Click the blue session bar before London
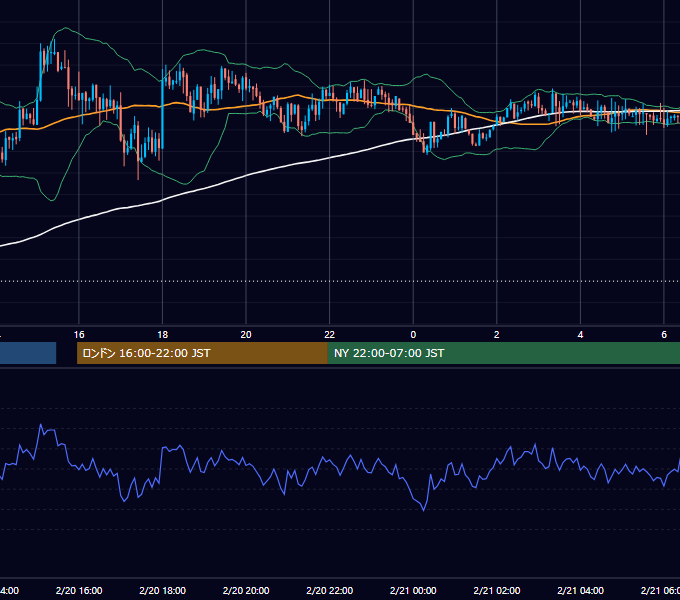 point(28,353)
